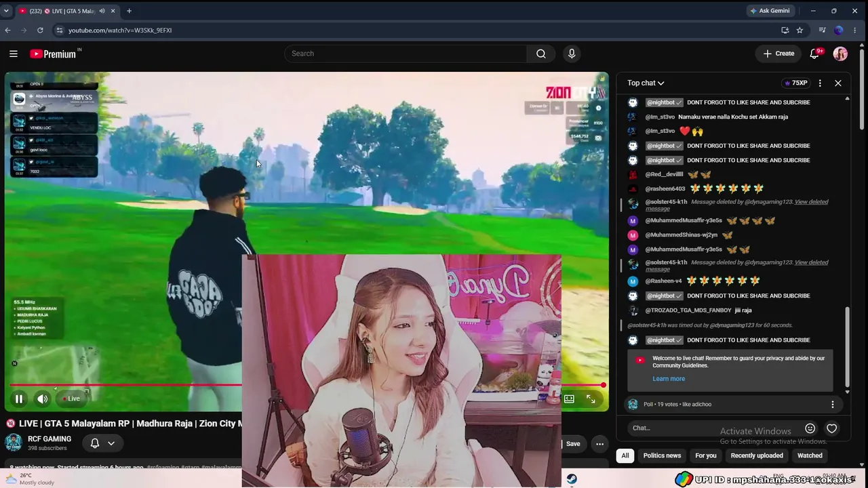Reload the YouTube page
868x488 pixels.
(40, 30)
